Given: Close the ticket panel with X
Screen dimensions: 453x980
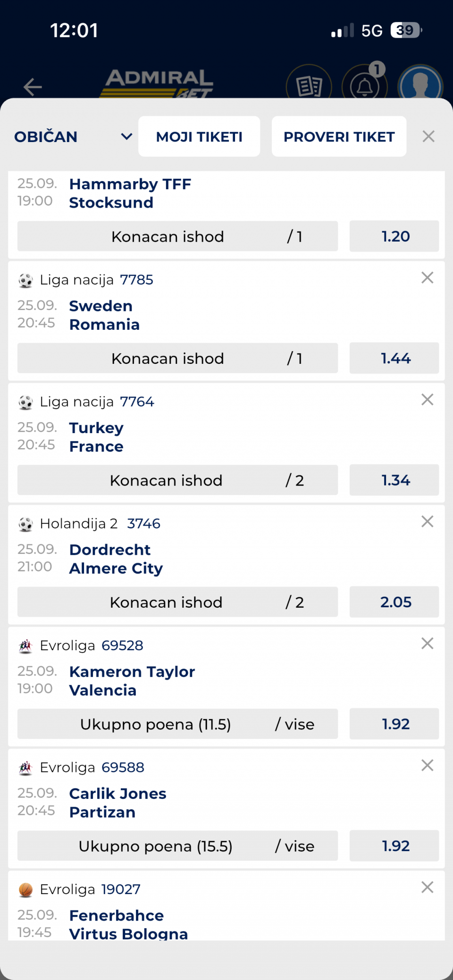Looking at the screenshot, I should (428, 136).
